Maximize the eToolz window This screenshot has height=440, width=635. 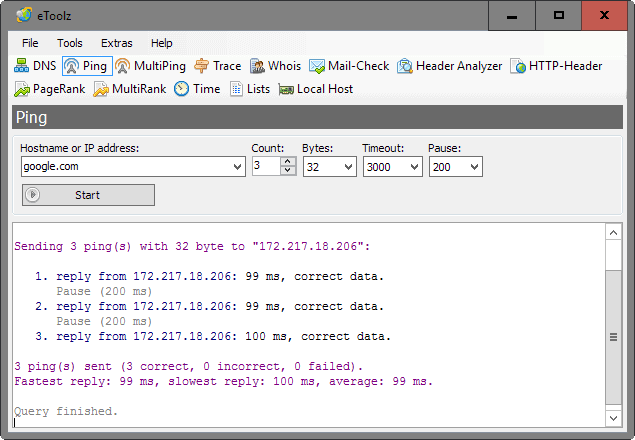coord(558,15)
